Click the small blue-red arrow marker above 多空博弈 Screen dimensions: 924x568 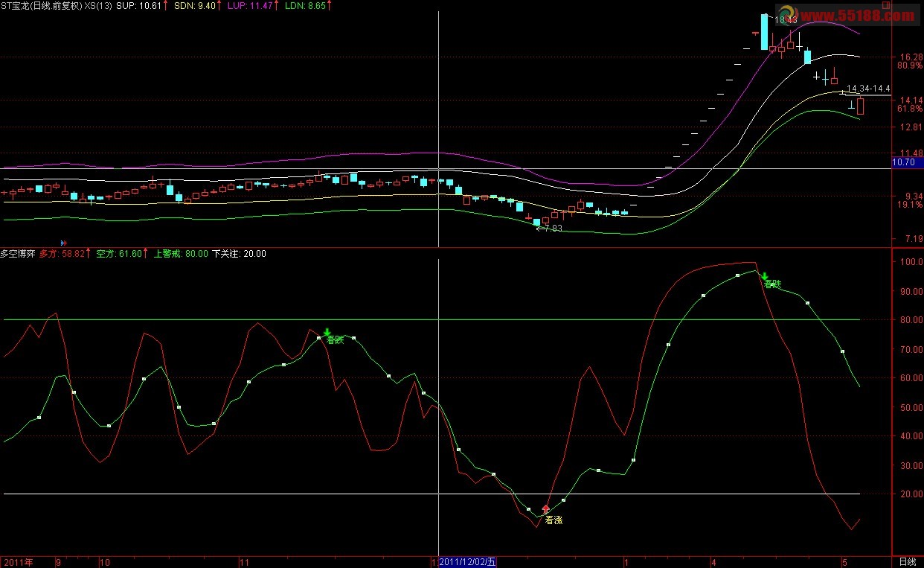(62, 243)
